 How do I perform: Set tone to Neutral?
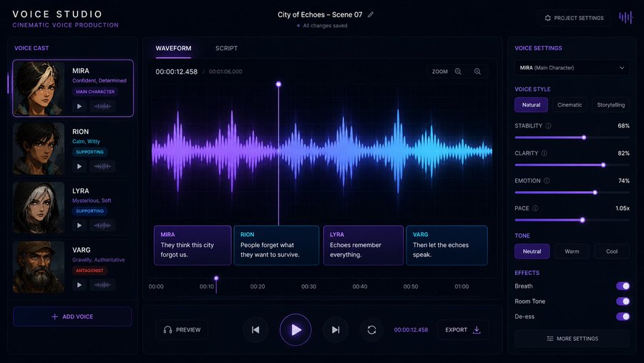[532, 251]
